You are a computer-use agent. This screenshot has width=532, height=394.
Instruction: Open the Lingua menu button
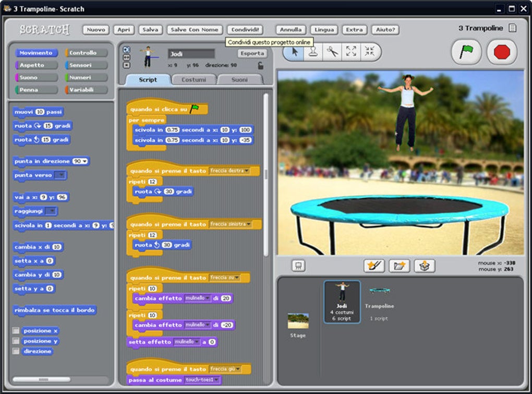324,30
